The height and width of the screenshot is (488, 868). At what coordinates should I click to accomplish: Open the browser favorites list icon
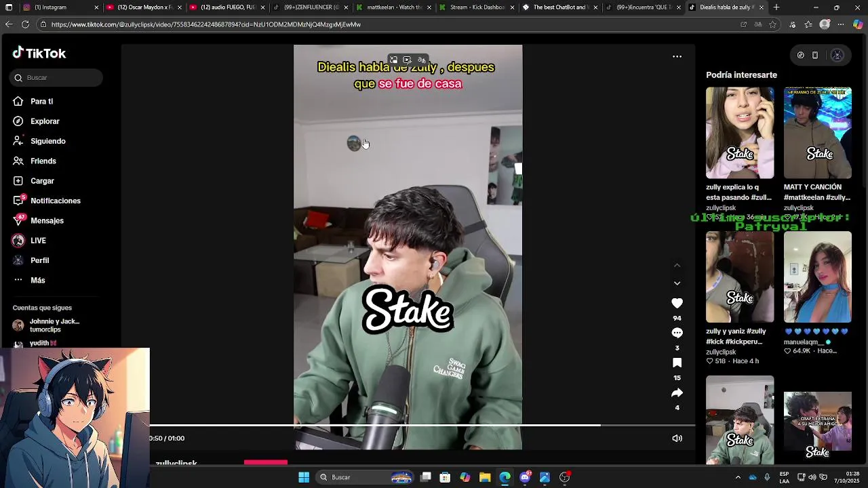point(808,24)
